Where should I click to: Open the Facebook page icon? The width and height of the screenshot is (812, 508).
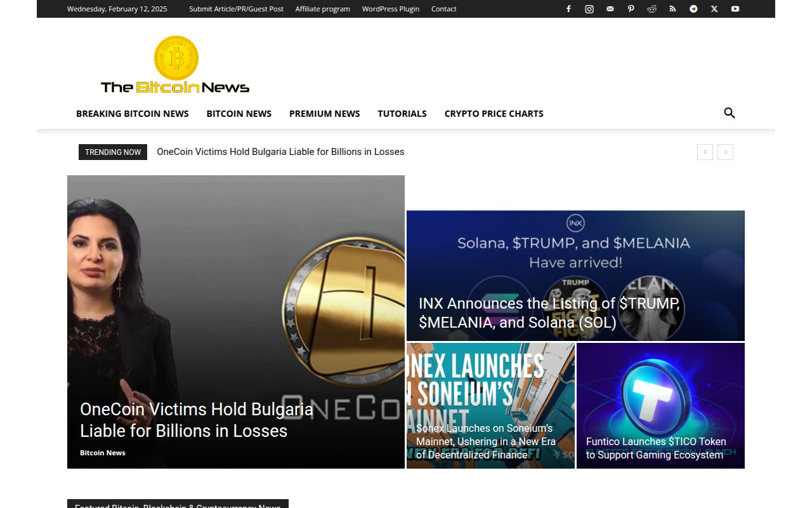point(568,9)
